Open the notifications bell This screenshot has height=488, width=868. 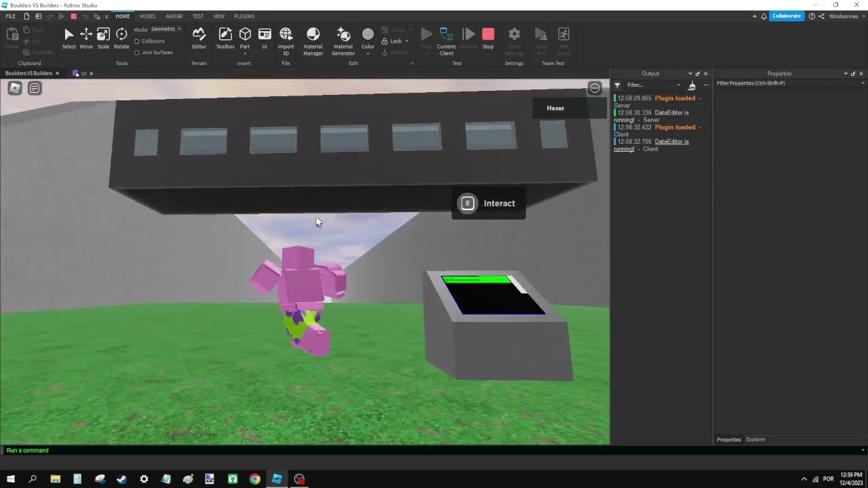(764, 16)
